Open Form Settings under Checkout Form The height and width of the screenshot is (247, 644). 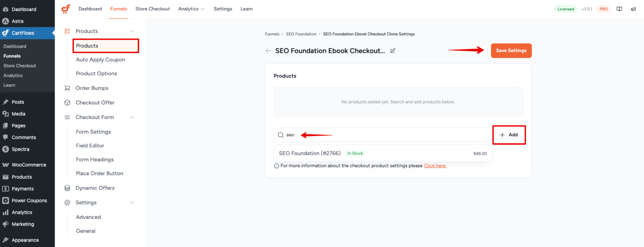coord(94,132)
